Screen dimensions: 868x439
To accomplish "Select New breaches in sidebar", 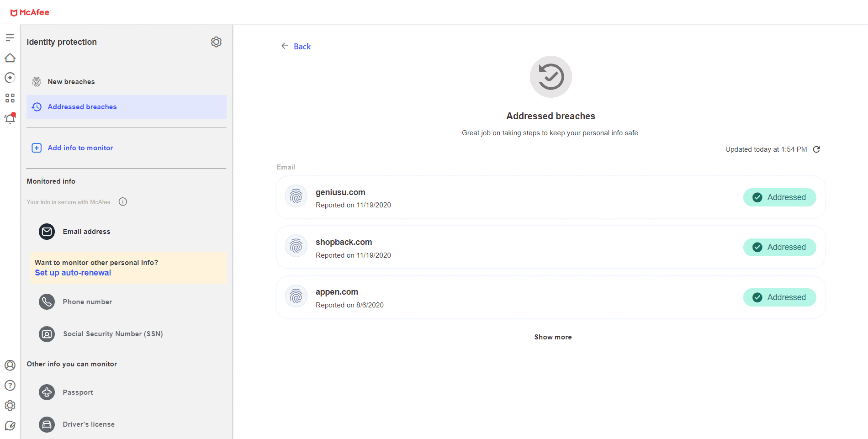I will click(71, 82).
